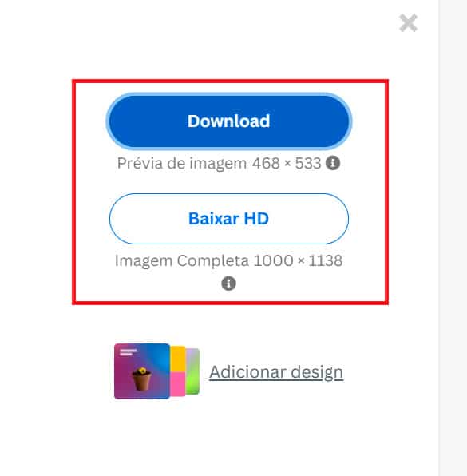The image size is (467, 476).
Task: Open info icon below Imagem Completa text
Action: tap(228, 284)
